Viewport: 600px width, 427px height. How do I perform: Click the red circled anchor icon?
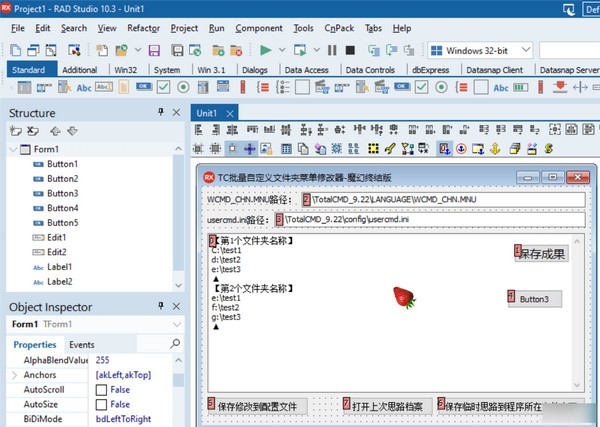[461, 149]
